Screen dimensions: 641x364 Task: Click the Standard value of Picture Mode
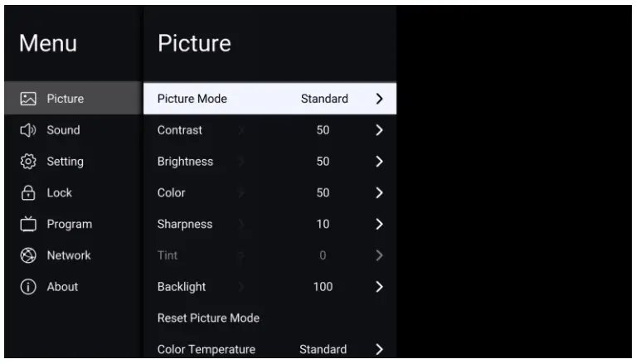[324, 99]
